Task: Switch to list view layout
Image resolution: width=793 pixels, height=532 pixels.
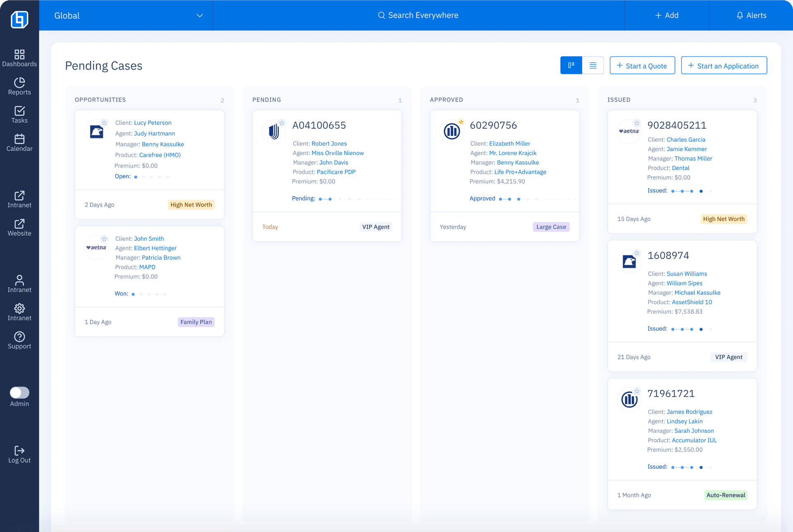Action: [593, 65]
